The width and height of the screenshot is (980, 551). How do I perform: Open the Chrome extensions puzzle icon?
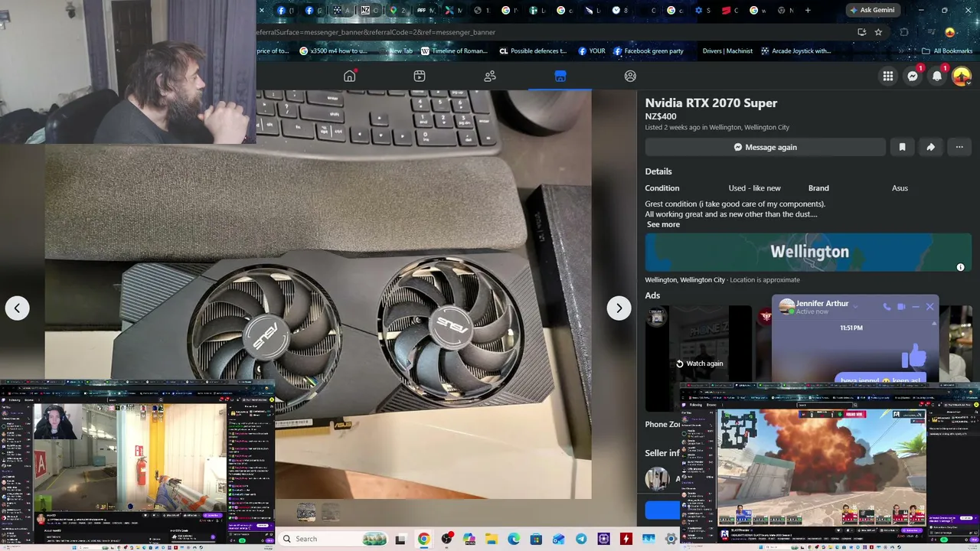904,32
